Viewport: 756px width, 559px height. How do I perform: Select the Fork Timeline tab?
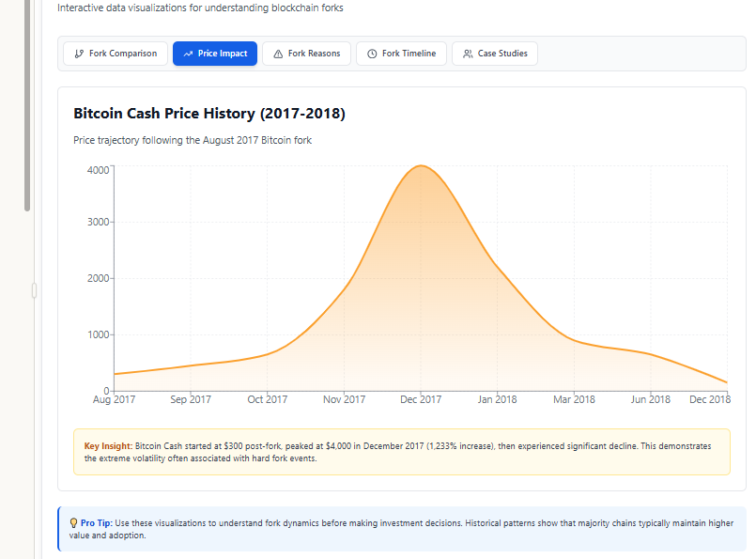tap(401, 54)
